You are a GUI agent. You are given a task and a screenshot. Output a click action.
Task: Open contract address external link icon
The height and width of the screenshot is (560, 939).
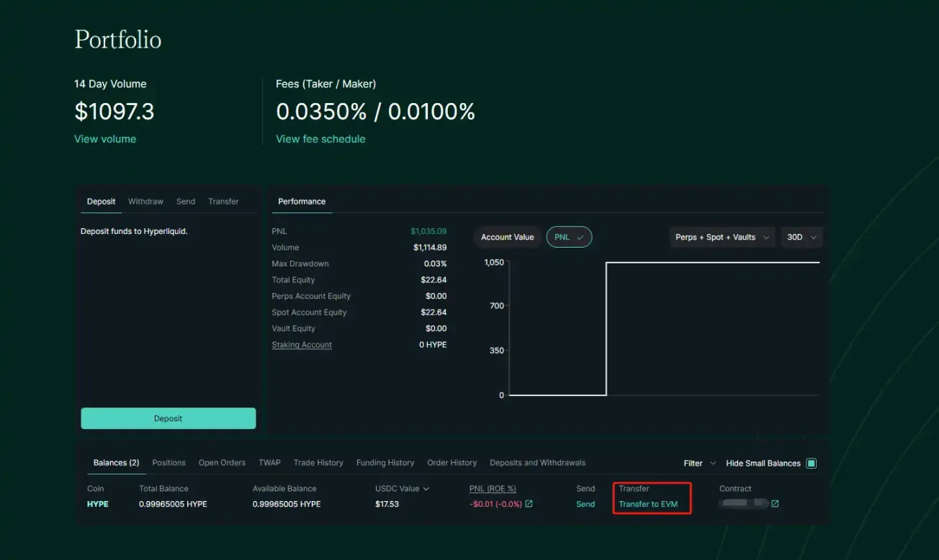775,504
